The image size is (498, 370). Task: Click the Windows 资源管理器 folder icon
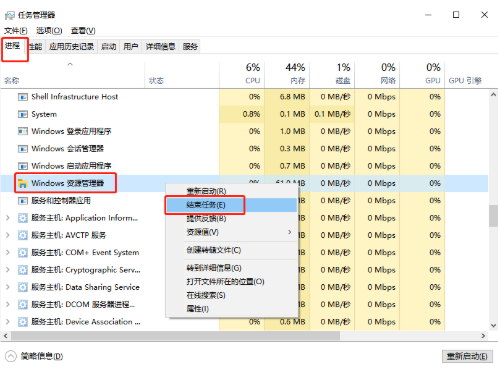(22, 183)
